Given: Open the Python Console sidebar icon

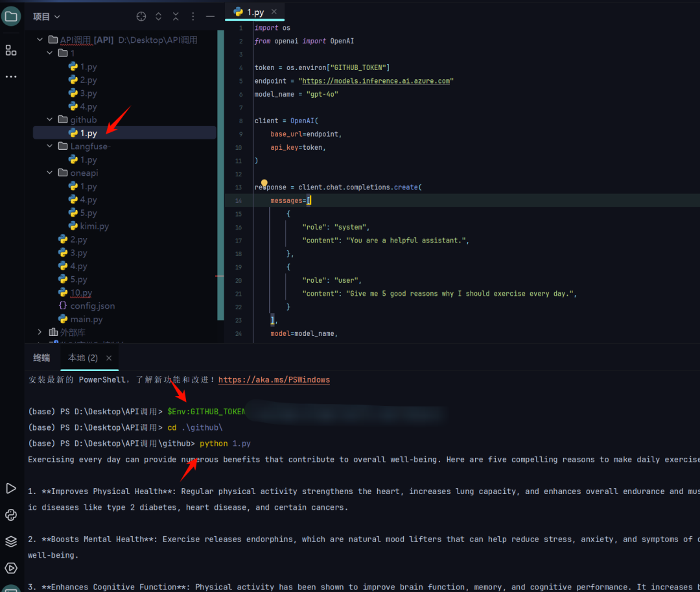Looking at the screenshot, I should 11,515.
